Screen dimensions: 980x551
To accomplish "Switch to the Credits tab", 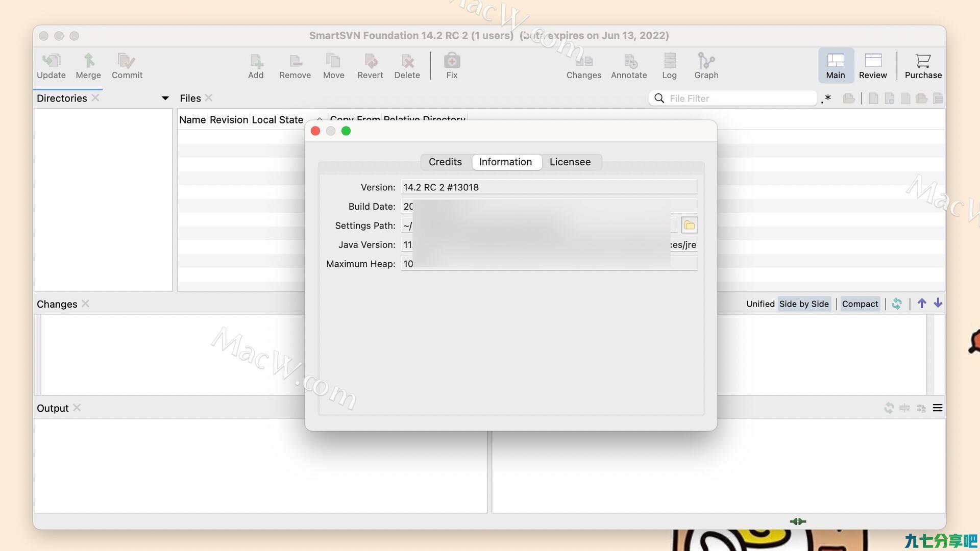I will tap(445, 162).
